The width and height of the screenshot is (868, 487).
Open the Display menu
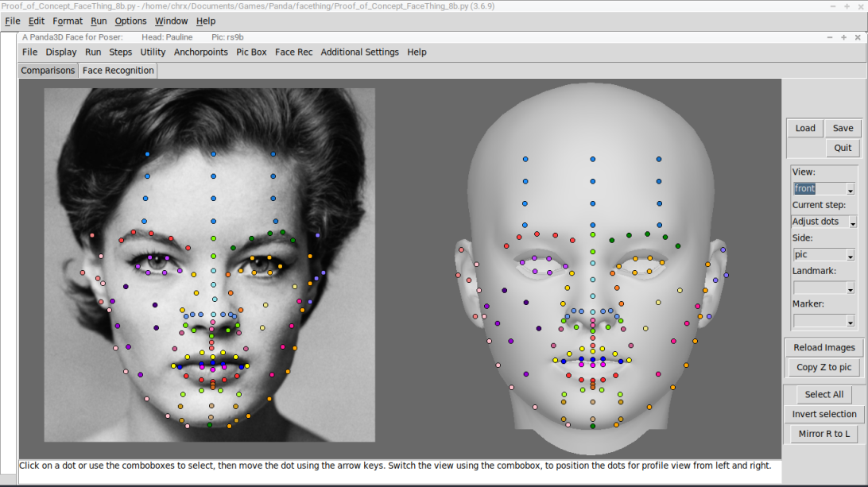click(x=61, y=52)
